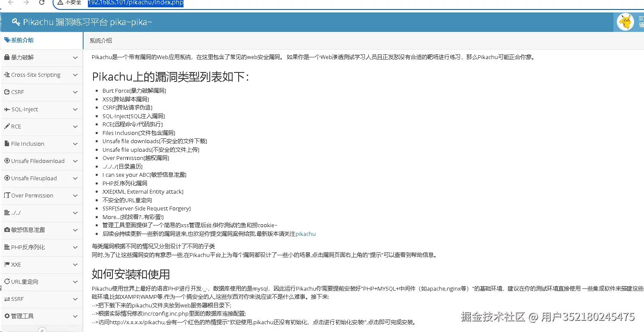Open the Cross-Site Scripting menu item
Viewport: 644px width, 332px height.
[x=41, y=75]
